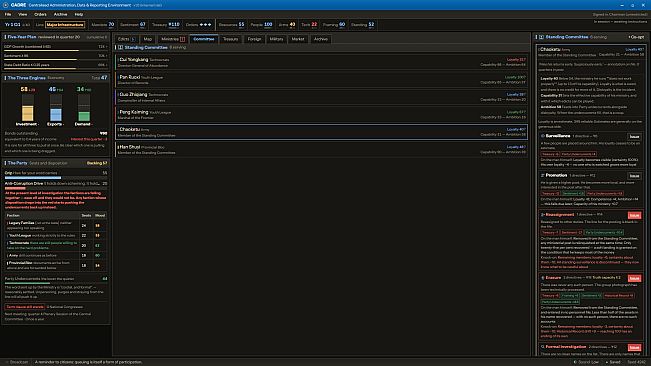
Task: Issue the Promotion directive
Action: pyautogui.click(x=634, y=176)
